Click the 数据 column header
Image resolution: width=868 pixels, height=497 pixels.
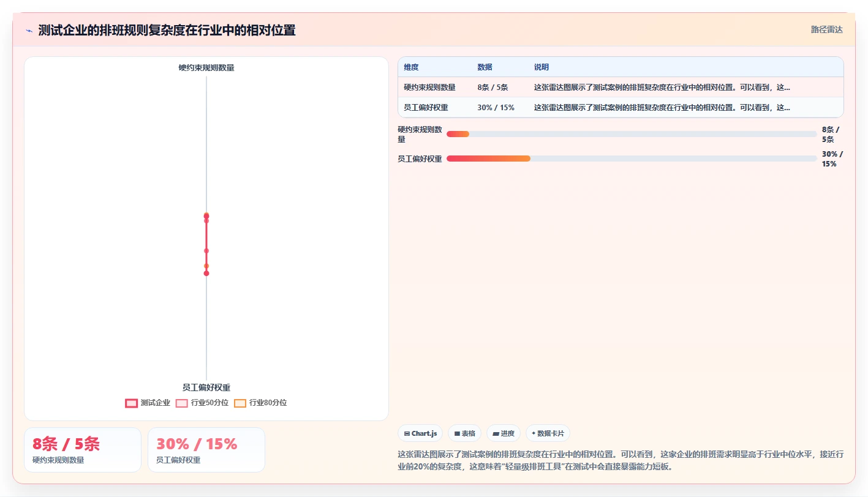[x=485, y=67]
